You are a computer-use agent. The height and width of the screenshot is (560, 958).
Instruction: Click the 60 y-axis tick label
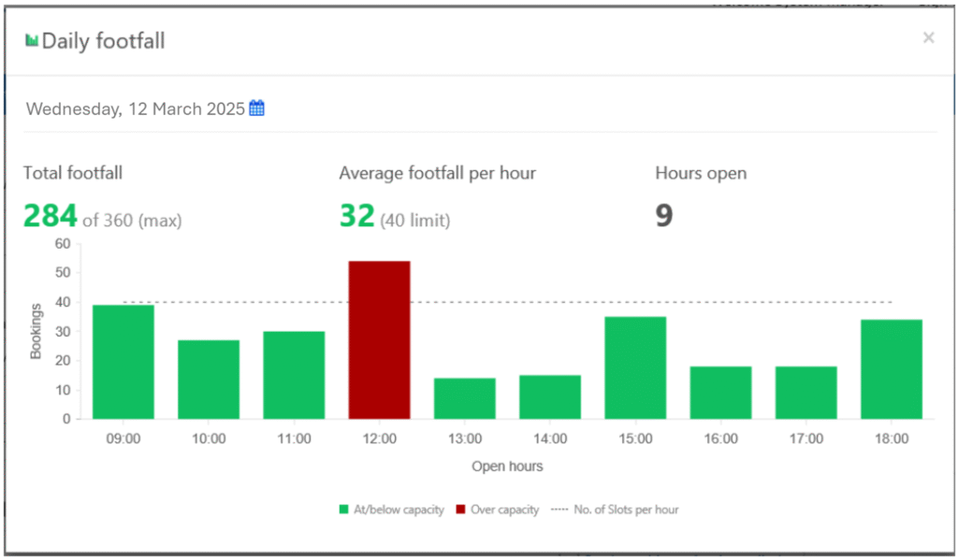63,244
